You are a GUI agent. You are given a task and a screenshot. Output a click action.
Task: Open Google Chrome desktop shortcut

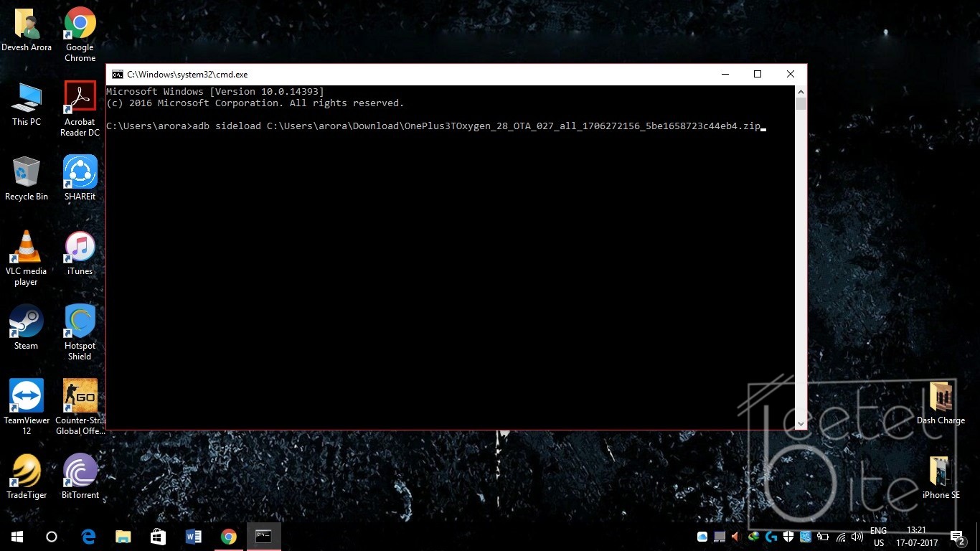point(80,24)
